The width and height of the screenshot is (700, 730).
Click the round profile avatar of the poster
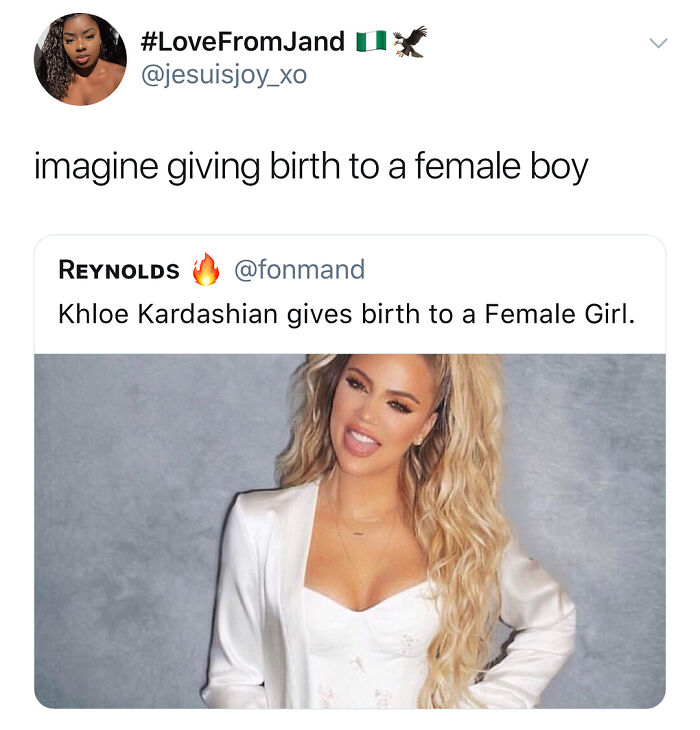[x=81, y=59]
